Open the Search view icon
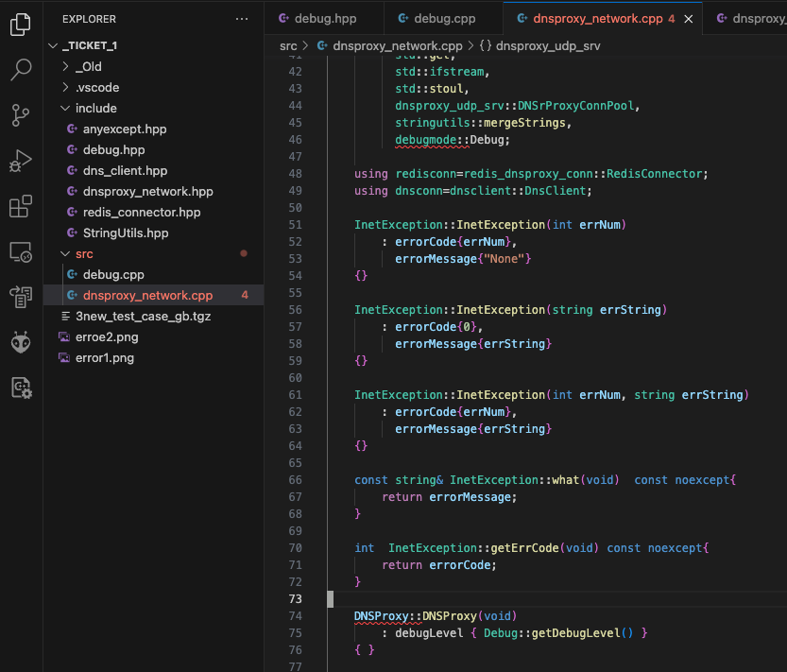Image resolution: width=787 pixels, height=672 pixels. pyautogui.click(x=20, y=69)
